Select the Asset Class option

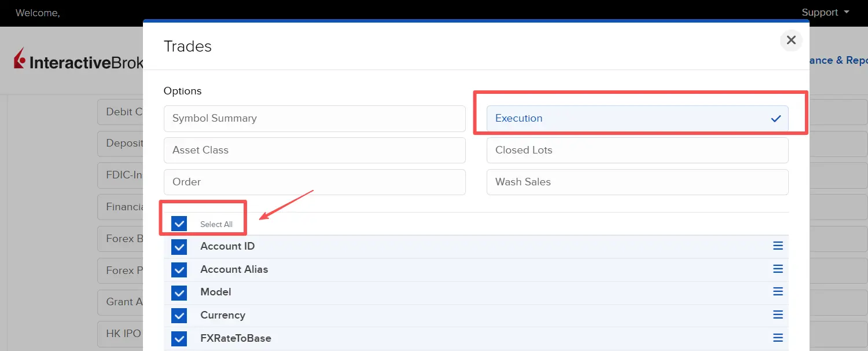point(314,151)
